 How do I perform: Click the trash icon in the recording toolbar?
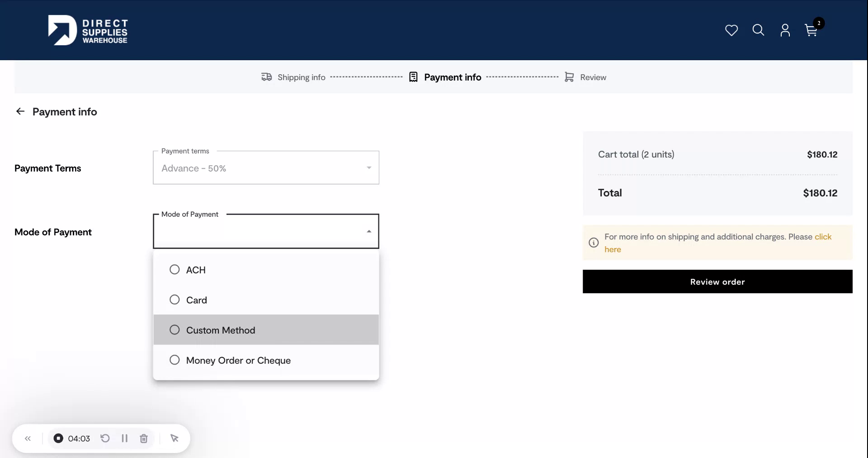coord(143,438)
